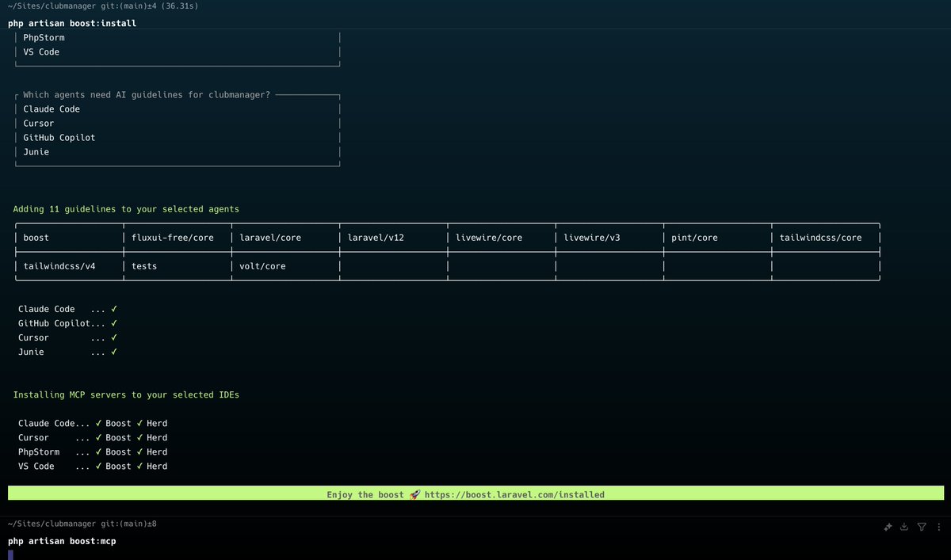Click the sparkles AI icon in the prompt bar
The image size is (951, 560).
pyautogui.click(x=888, y=527)
